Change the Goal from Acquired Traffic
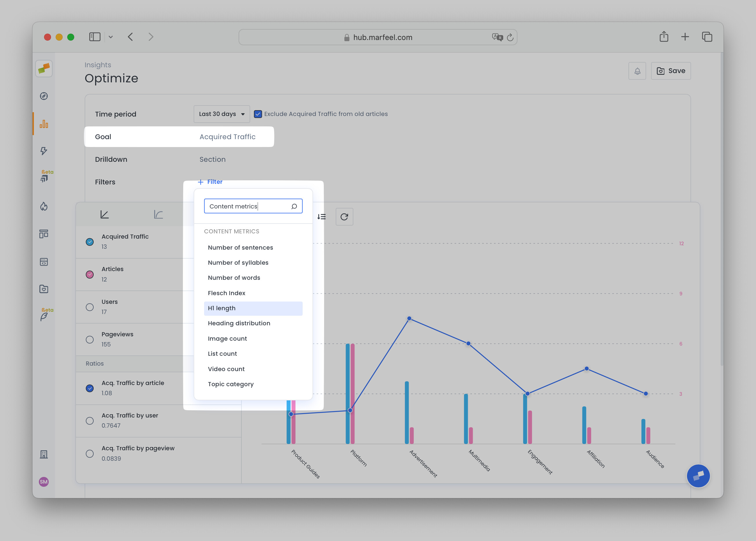This screenshot has height=541, width=756. click(x=228, y=137)
